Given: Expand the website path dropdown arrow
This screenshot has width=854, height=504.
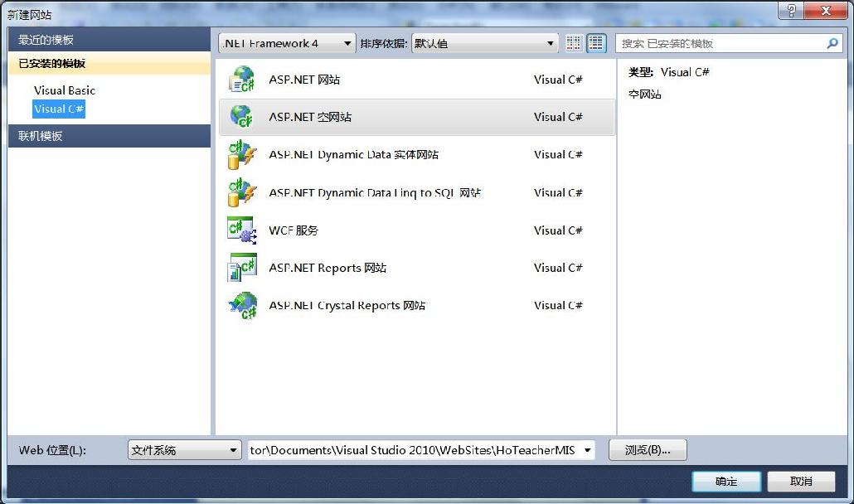Looking at the screenshot, I should (x=587, y=450).
